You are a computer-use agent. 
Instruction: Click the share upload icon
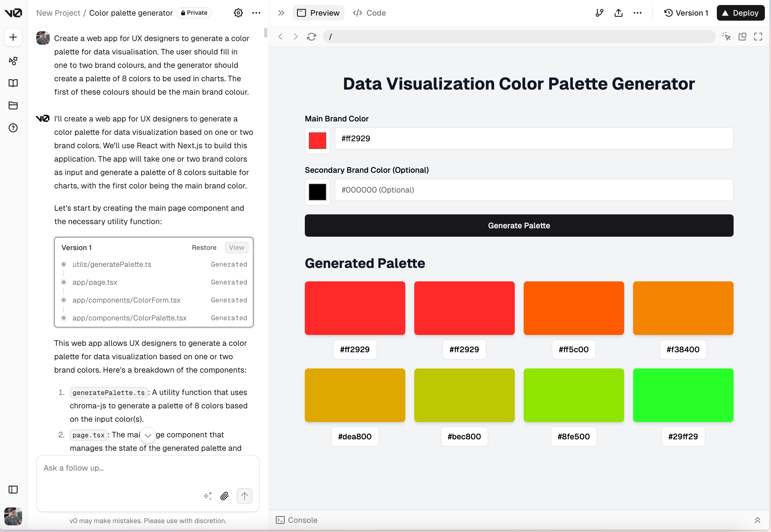(x=619, y=13)
